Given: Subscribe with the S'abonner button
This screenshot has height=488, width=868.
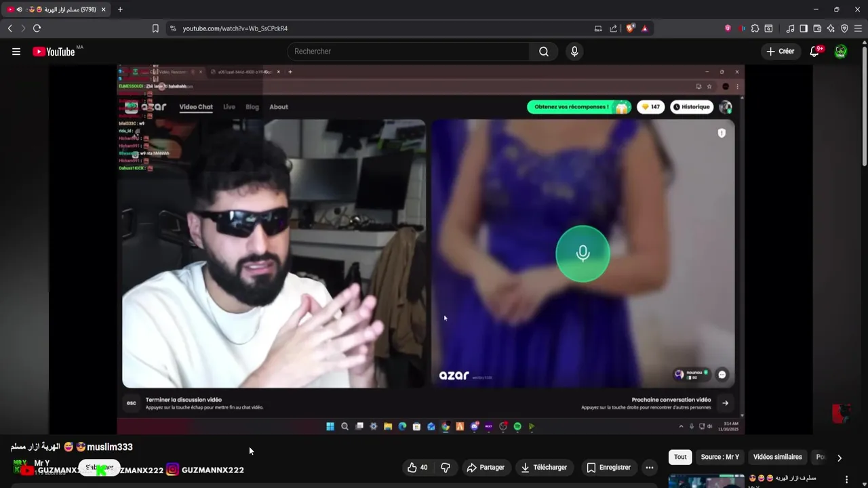Looking at the screenshot, I should click(100, 468).
